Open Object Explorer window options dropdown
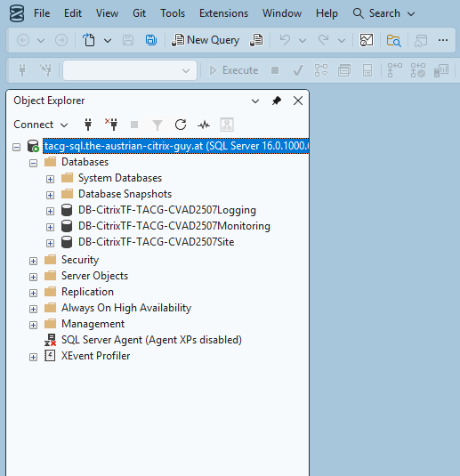The image size is (460, 476). [255, 101]
